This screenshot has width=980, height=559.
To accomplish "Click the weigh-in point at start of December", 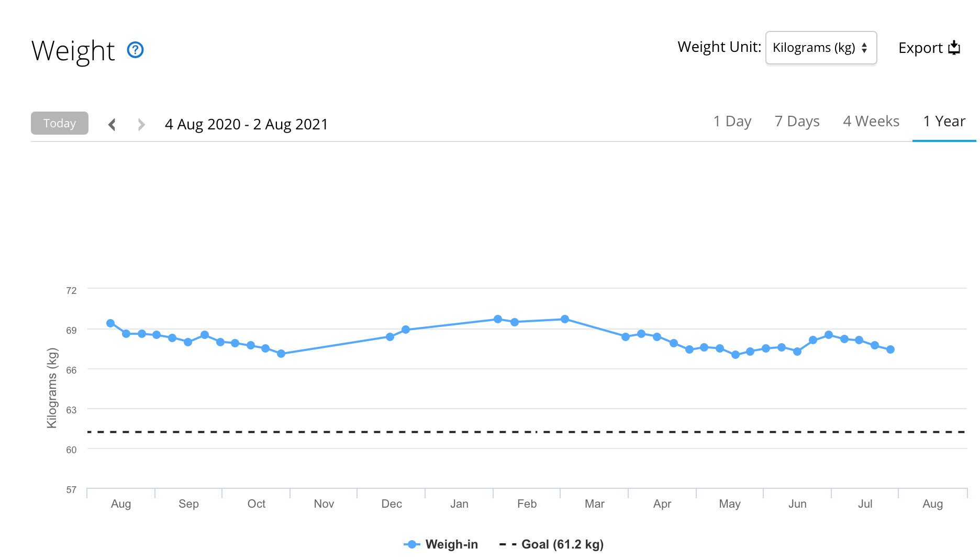I will tap(390, 337).
